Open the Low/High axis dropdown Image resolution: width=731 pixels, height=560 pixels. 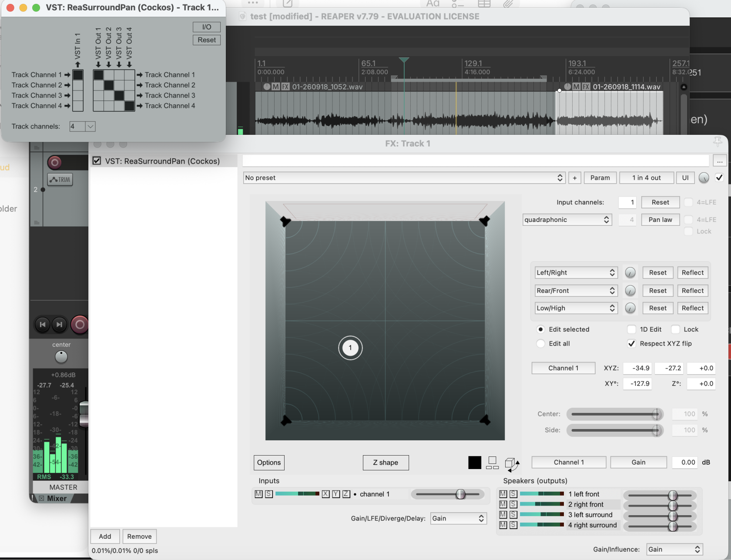click(576, 308)
